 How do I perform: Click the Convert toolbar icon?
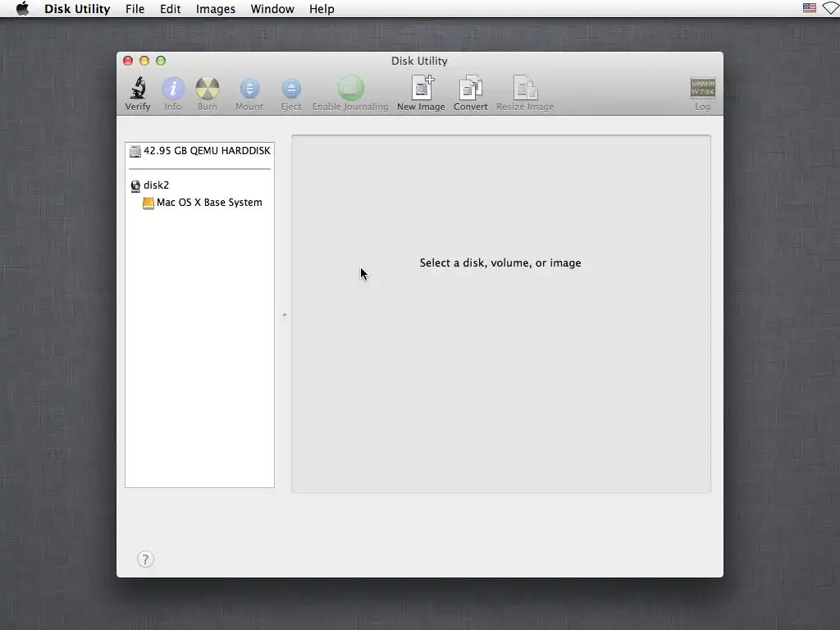click(470, 87)
